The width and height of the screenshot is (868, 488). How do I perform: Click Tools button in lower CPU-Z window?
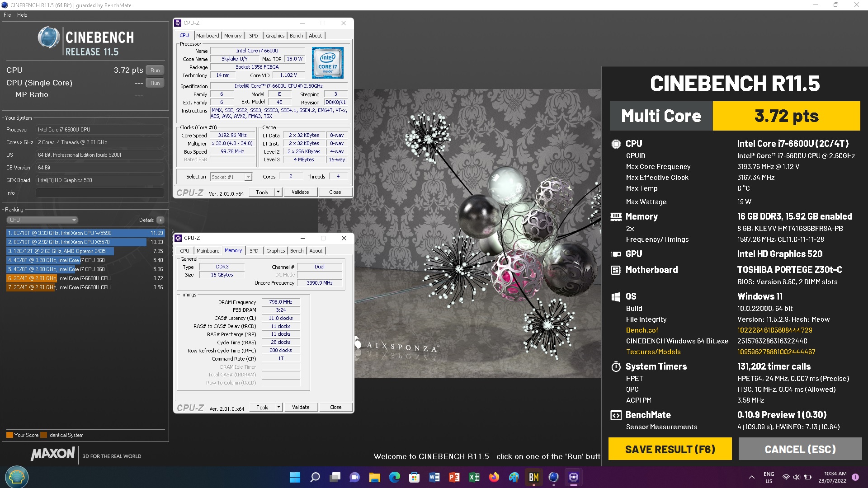(262, 407)
